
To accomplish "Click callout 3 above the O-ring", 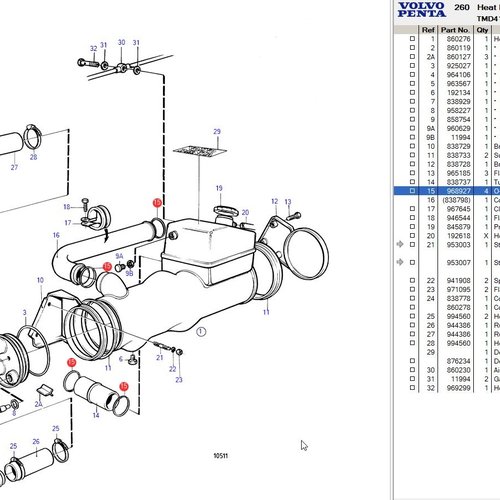I will tap(24, 313).
